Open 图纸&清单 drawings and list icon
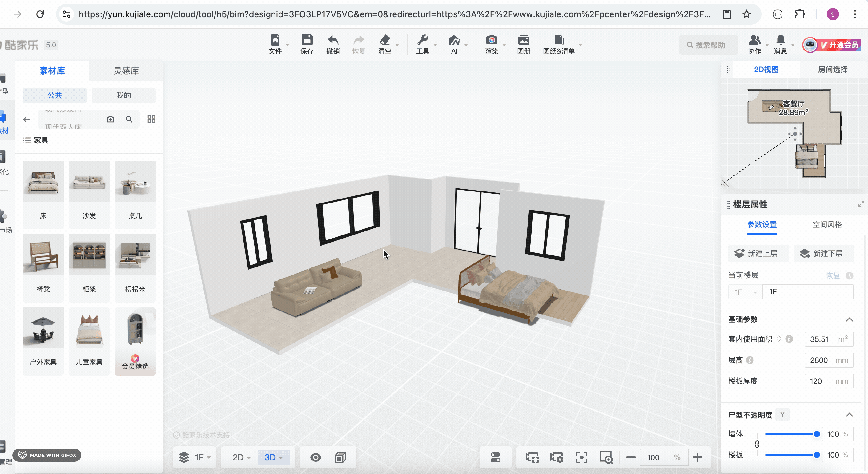Screen dimensions: 868x474 coord(559,40)
